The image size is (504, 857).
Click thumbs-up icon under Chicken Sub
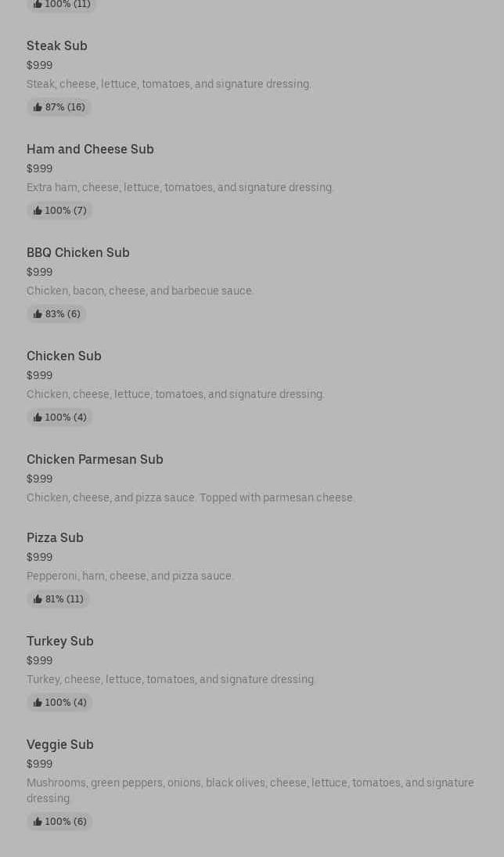(x=38, y=418)
